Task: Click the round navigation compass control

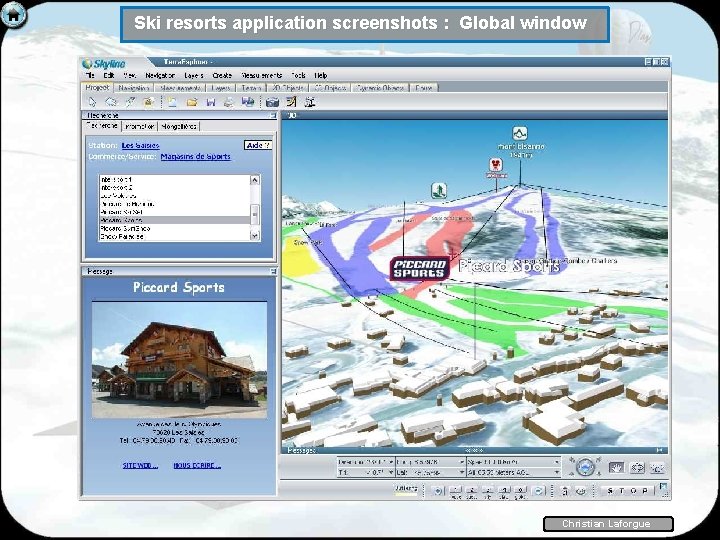Action: [x=585, y=467]
